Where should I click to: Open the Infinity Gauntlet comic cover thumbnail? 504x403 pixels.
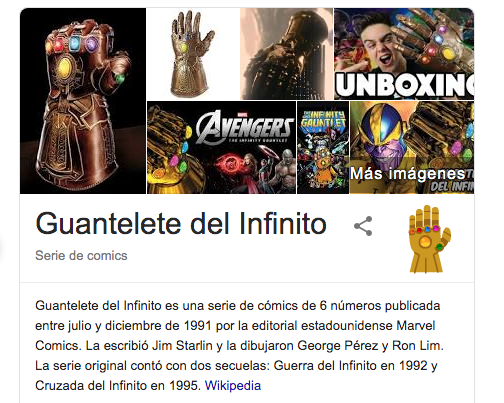[323, 148]
